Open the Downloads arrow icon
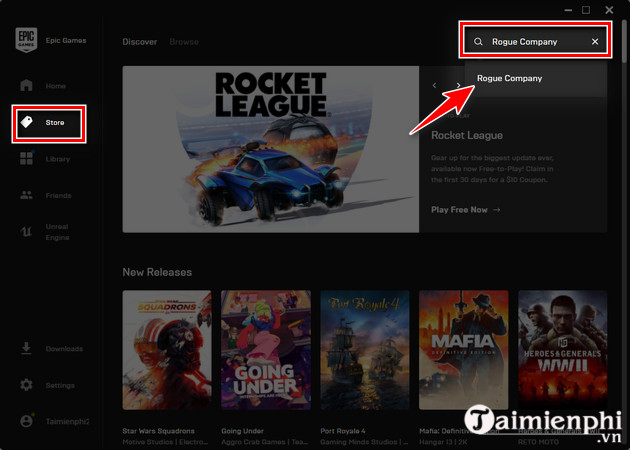Screen dimensions: 630x450 click(26, 348)
